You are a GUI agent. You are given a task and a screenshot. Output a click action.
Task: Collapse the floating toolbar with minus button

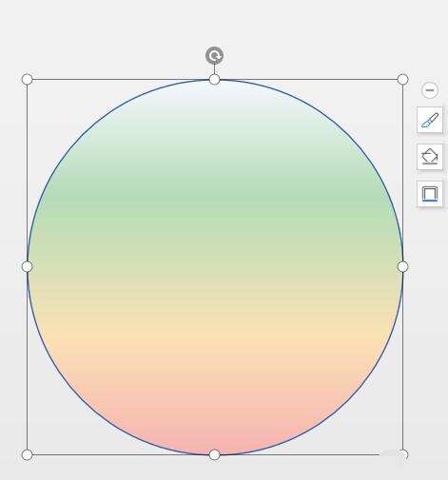430,90
